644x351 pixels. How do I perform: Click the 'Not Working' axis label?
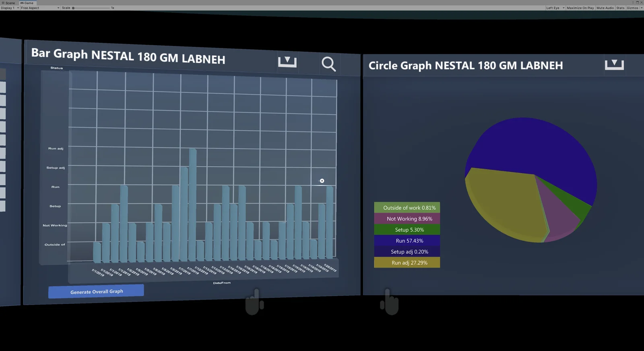(x=55, y=225)
